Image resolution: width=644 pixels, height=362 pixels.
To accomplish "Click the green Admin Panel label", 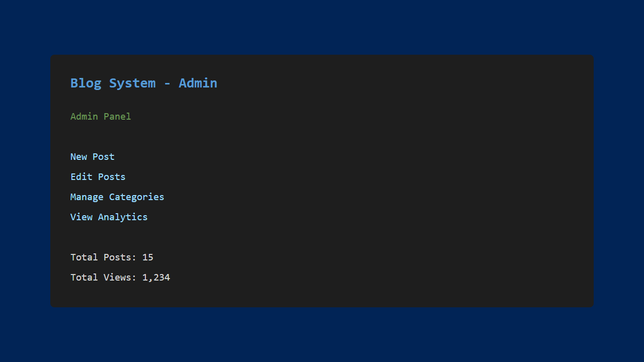I will coord(101,117).
